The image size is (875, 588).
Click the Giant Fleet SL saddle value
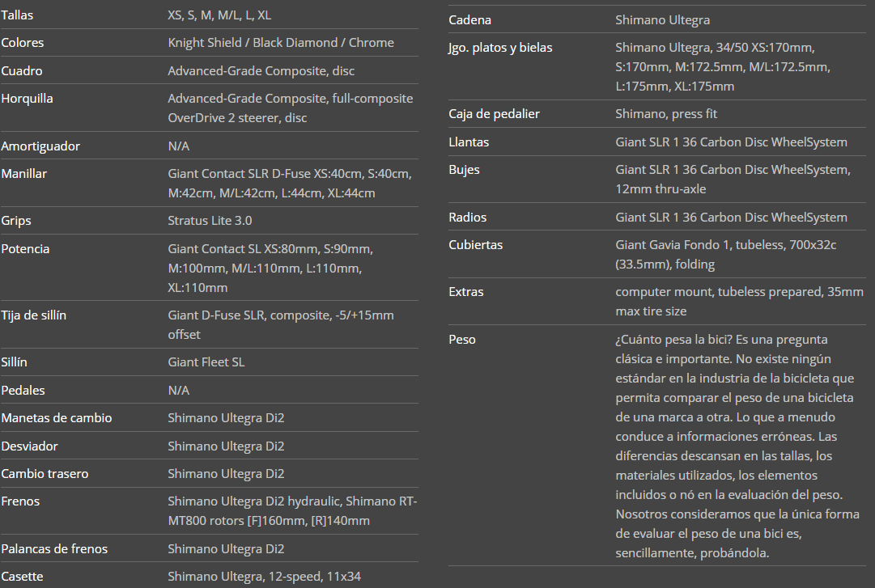coord(206,362)
